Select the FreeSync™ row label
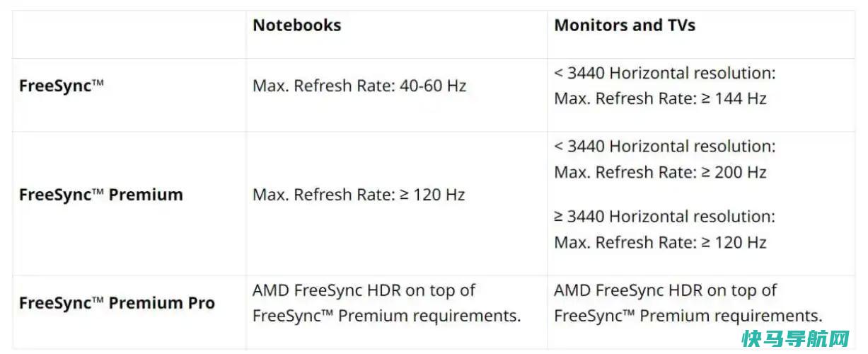This screenshot has height=354, width=868. click(62, 86)
